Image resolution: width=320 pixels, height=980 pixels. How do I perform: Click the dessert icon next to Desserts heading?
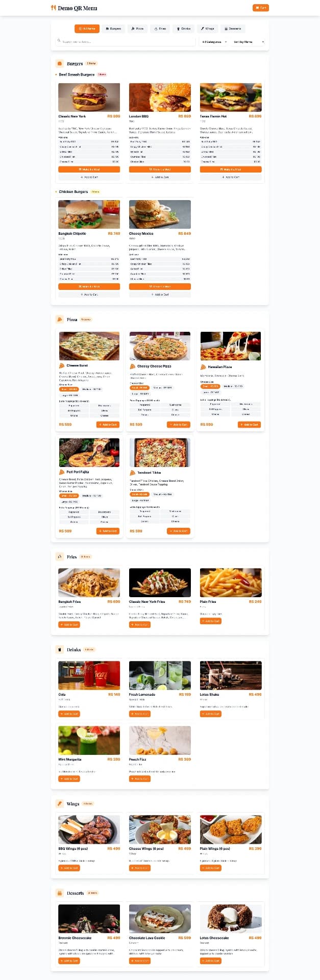(60, 893)
